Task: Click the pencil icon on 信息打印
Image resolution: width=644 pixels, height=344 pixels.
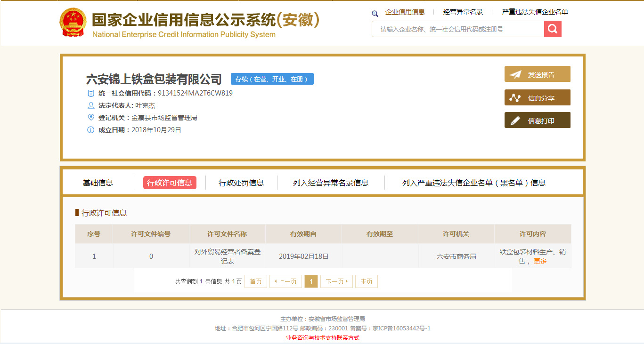Action: click(x=515, y=120)
